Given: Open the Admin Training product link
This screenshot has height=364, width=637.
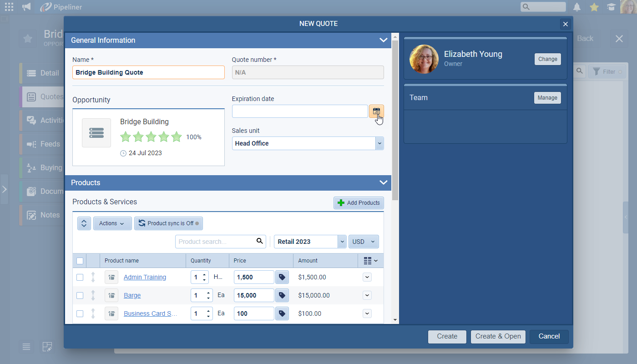Looking at the screenshot, I should click(145, 277).
